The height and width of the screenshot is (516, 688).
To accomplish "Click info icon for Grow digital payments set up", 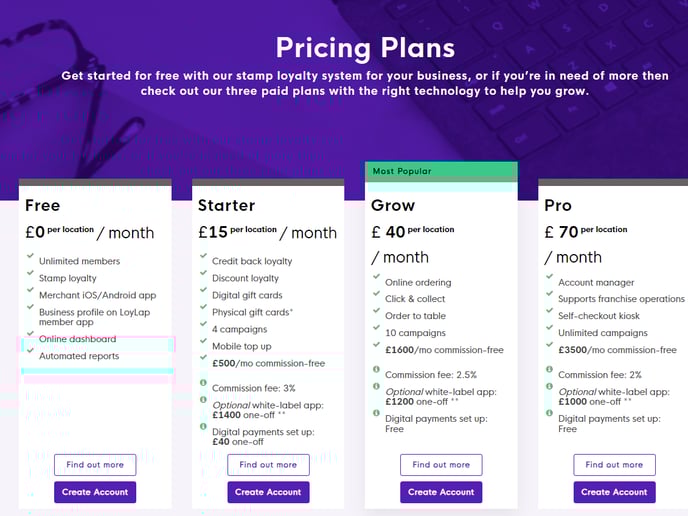I will 376,413.
